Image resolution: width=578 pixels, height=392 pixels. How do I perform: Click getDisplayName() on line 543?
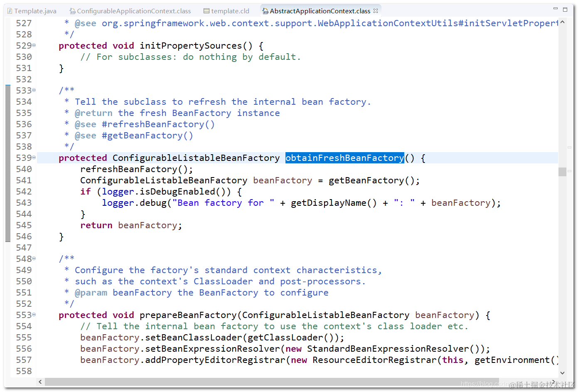coord(334,203)
